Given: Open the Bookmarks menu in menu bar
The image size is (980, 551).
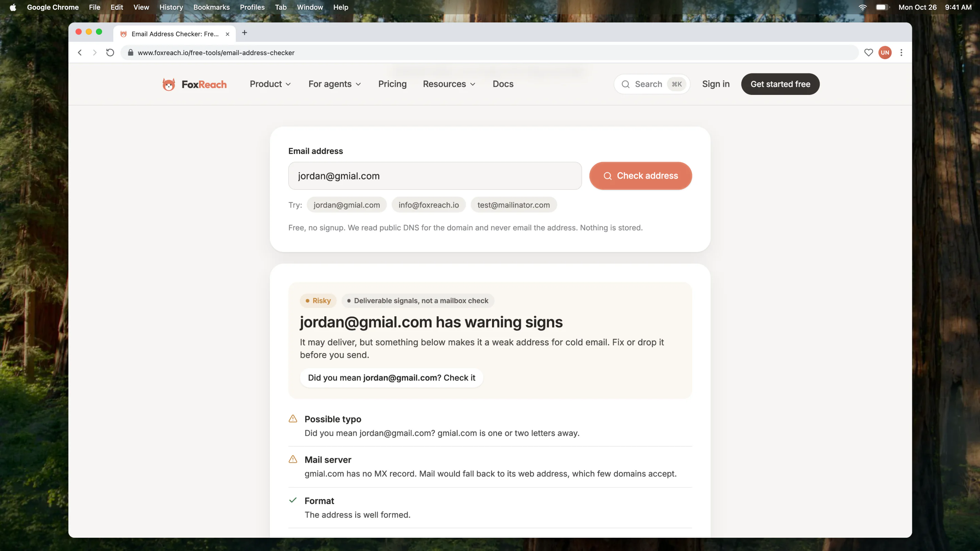Looking at the screenshot, I should (212, 7).
